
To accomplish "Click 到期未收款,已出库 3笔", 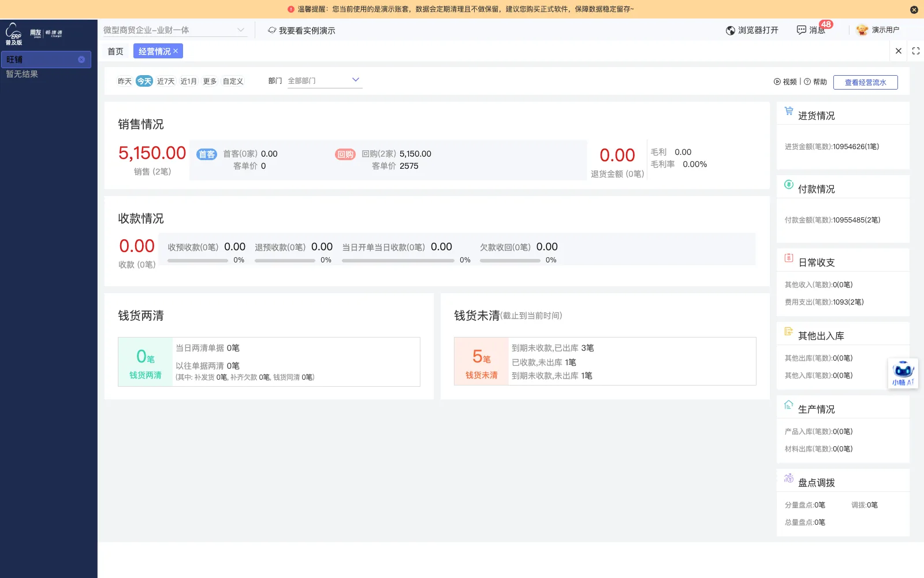I will [x=553, y=348].
